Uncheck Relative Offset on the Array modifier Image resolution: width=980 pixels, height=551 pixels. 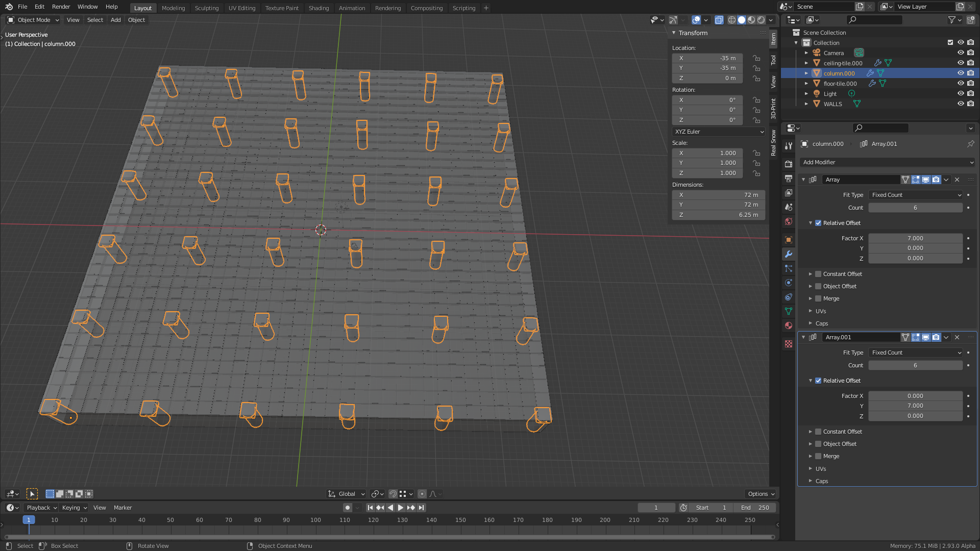[818, 223]
